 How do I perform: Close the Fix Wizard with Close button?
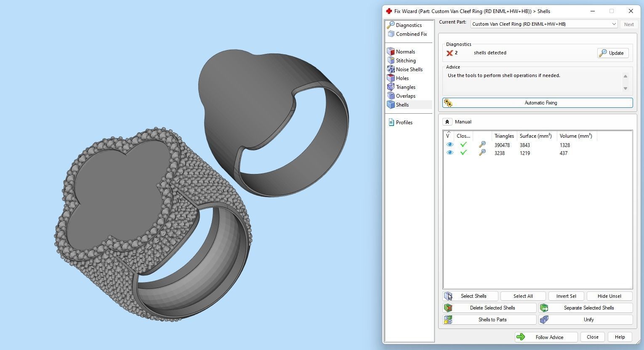(x=593, y=337)
